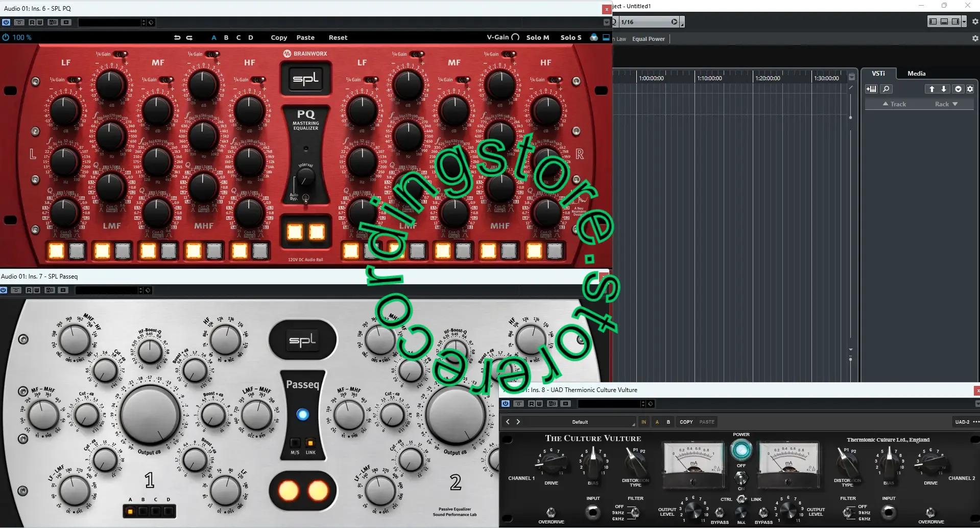Click the 100 % scale power icon
This screenshot has height=528, width=980.
click(x=6, y=37)
